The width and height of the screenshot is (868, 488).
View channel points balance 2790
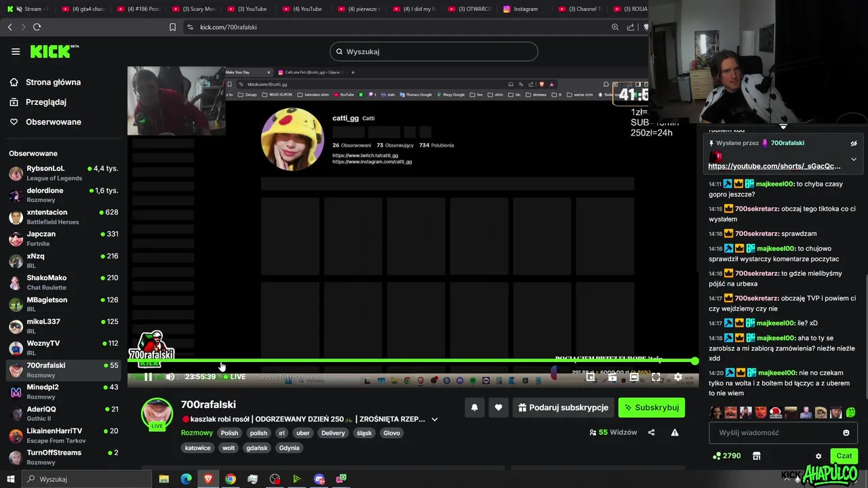pos(726,456)
